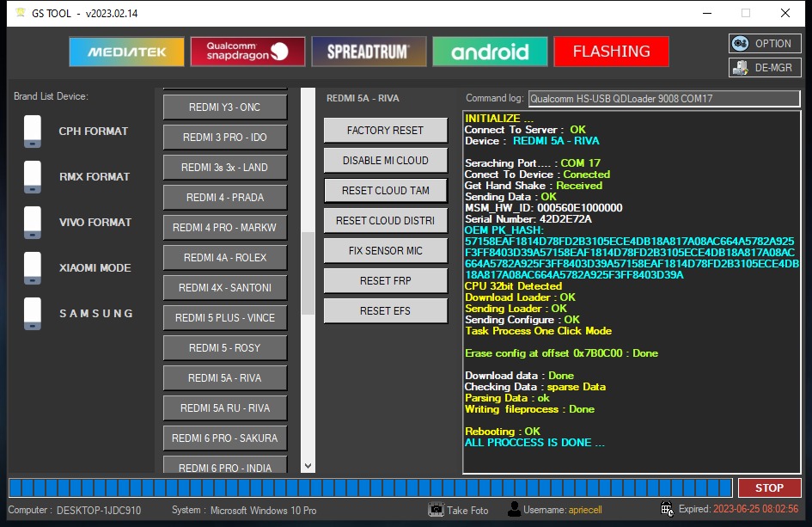This screenshot has height=527, width=812.
Task: Click the Rebooting : OK log line
Action: pos(503,431)
